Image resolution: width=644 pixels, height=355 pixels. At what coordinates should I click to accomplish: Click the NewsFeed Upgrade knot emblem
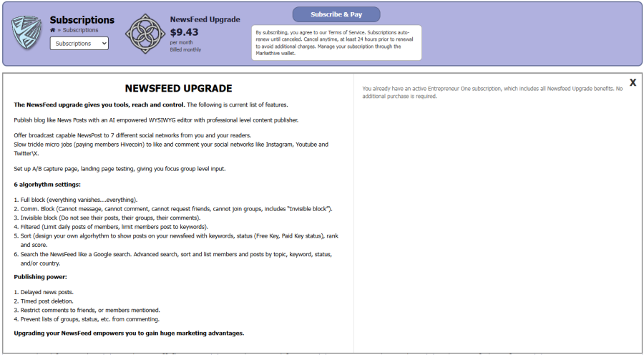tap(145, 34)
